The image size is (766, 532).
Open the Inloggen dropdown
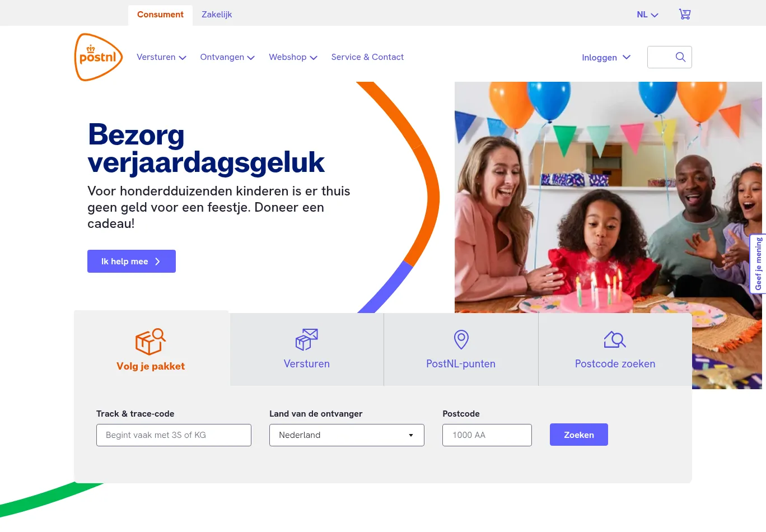click(606, 57)
